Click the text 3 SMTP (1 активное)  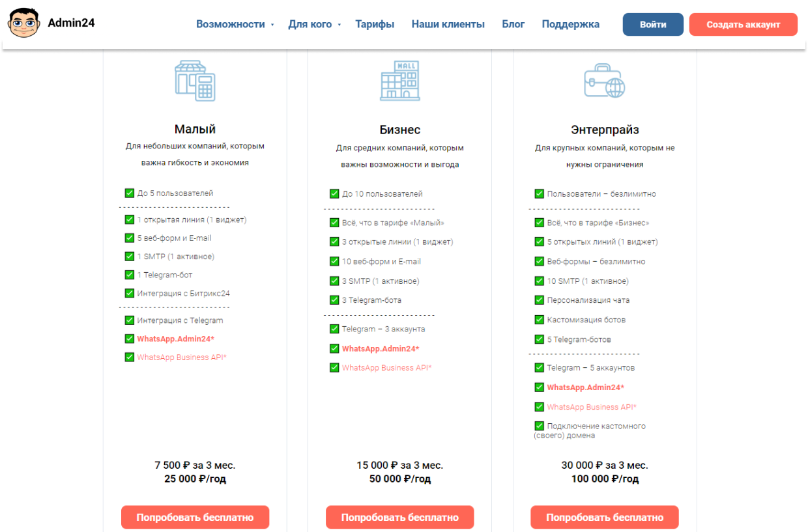click(381, 281)
